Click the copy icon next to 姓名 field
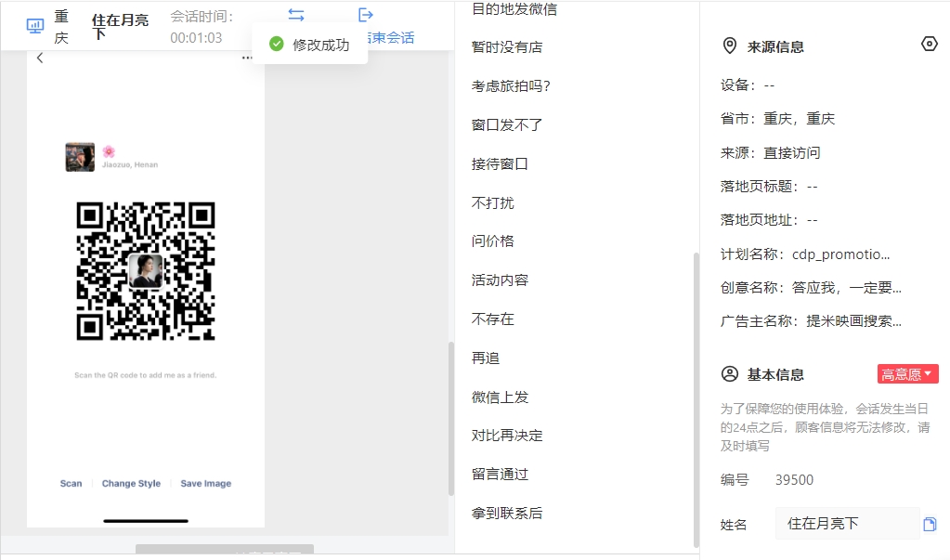Screen dimensions: 950x560 tap(930, 524)
